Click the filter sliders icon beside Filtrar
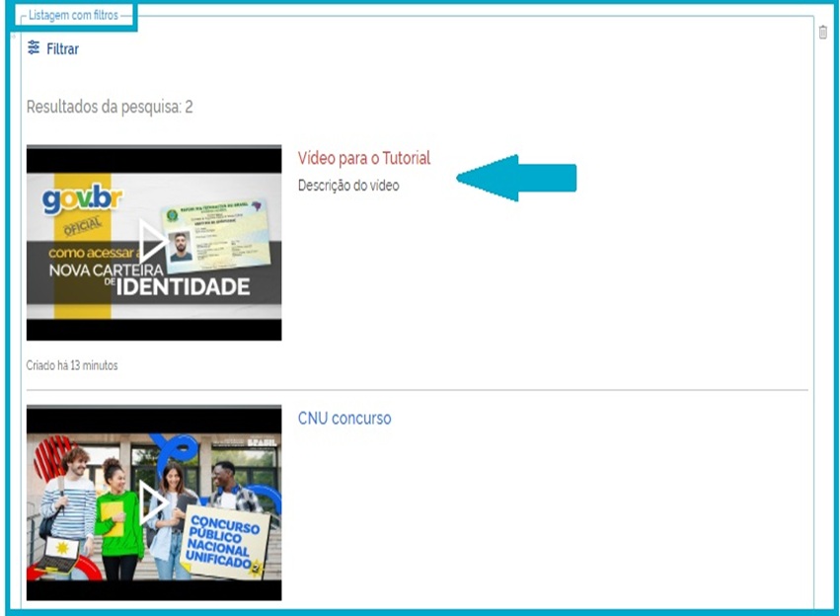Screen dimensions: 840x616 (35, 47)
